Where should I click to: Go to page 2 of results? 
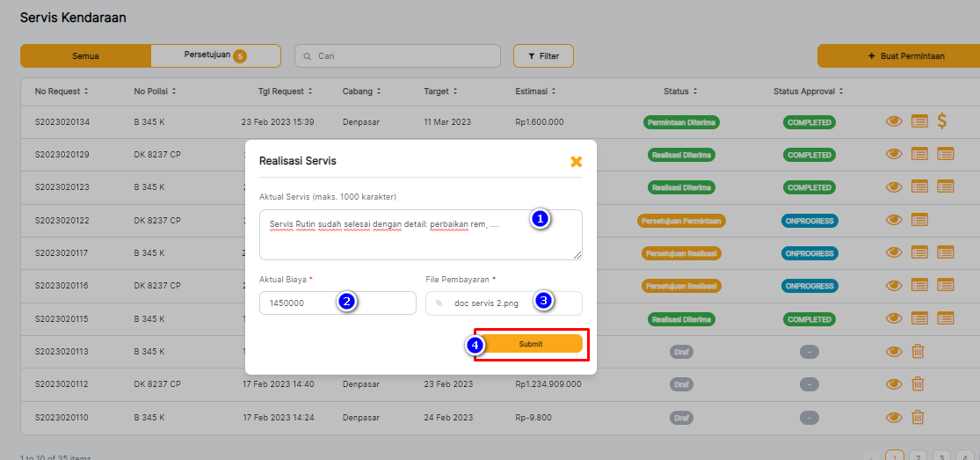pyautogui.click(x=917, y=456)
